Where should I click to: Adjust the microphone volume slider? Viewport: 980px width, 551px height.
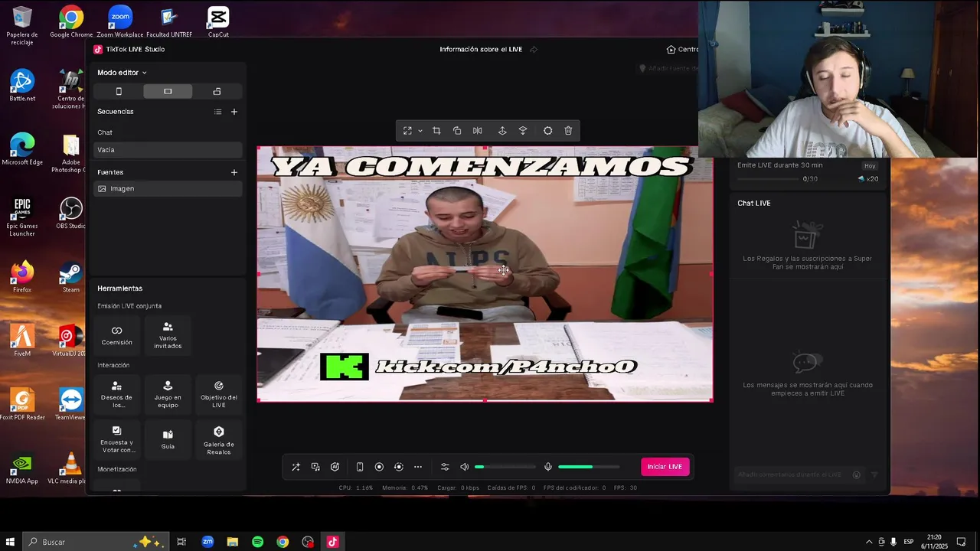589,467
